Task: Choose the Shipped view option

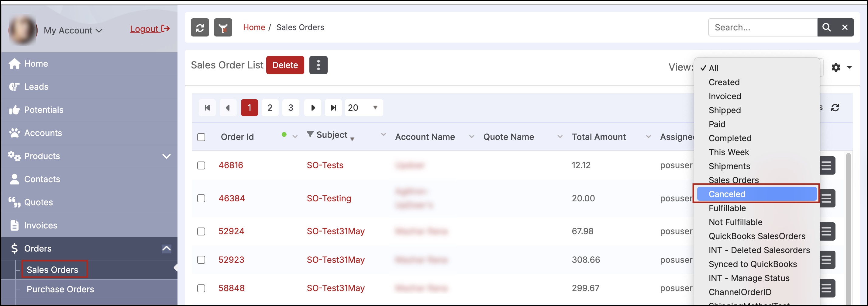Action: (756, 110)
